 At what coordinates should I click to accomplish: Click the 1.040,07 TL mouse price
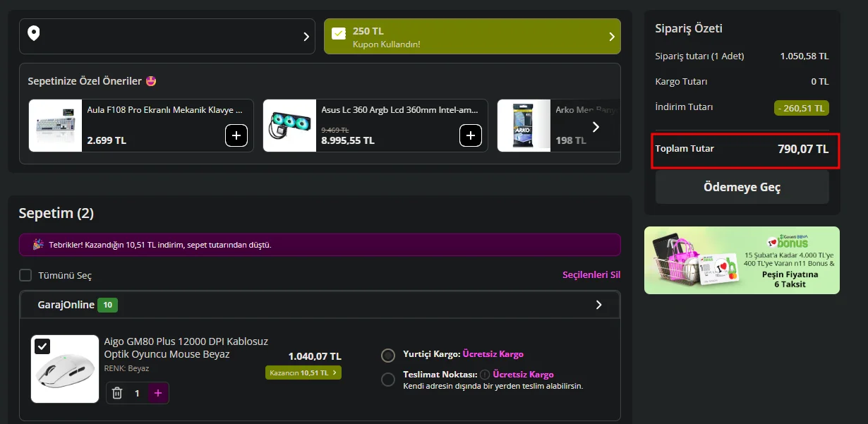315,356
